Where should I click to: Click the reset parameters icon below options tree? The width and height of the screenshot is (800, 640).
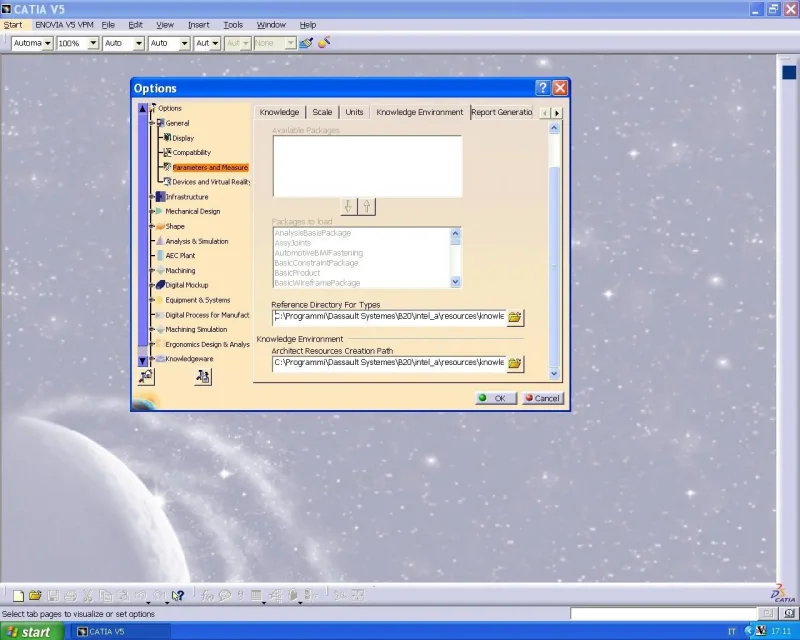point(146,377)
